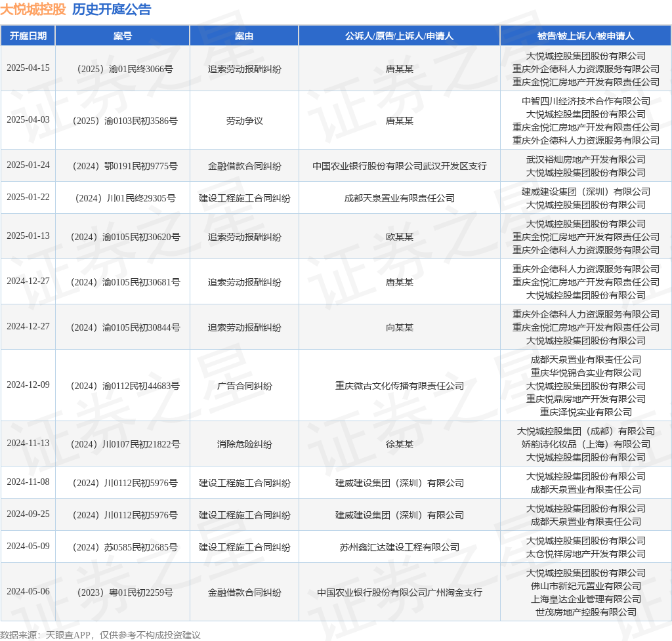This screenshot has height=641, width=672.
Task: Click the 大悦城控股 title text
Action: (x=33, y=9)
